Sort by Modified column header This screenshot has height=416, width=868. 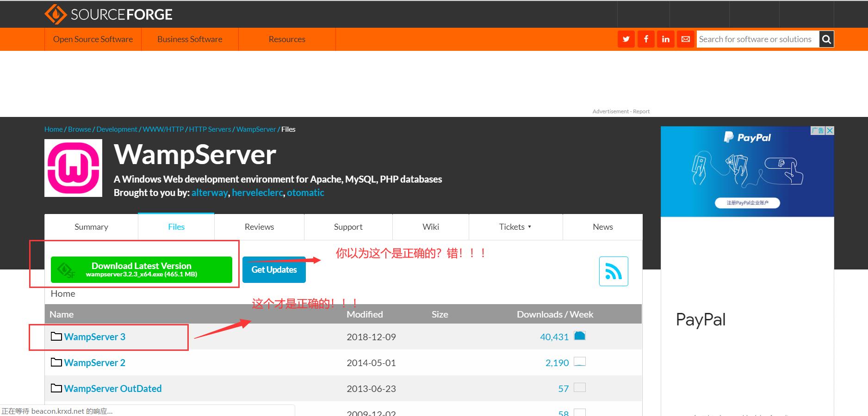coord(365,314)
